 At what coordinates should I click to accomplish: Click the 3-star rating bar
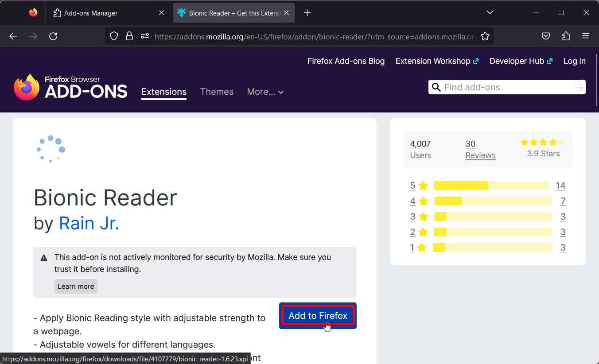click(493, 217)
